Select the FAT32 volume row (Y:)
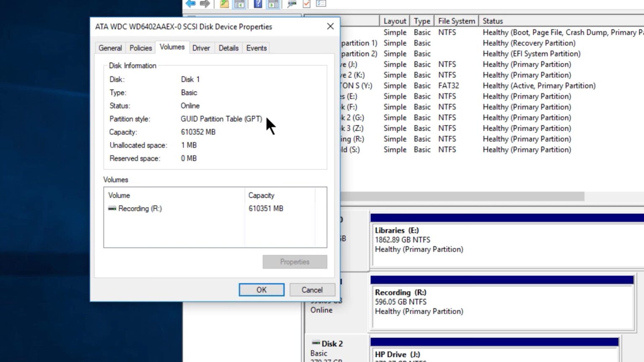Viewport: 644px width, 362px height. point(492,85)
